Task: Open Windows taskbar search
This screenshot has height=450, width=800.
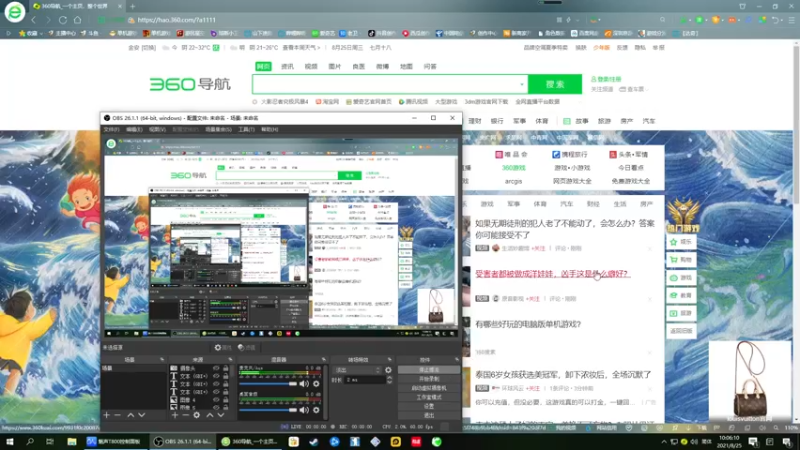Action: point(30,442)
